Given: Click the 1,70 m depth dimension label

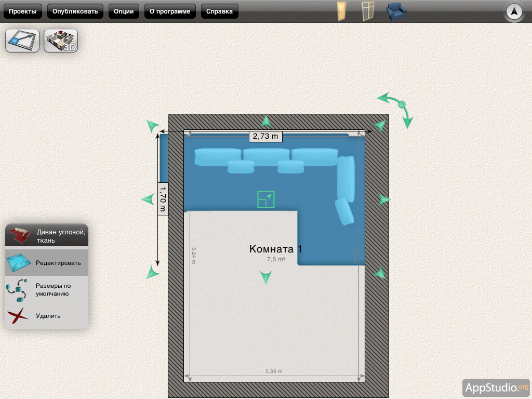Looking at the screenshot, I should [163, 198].
